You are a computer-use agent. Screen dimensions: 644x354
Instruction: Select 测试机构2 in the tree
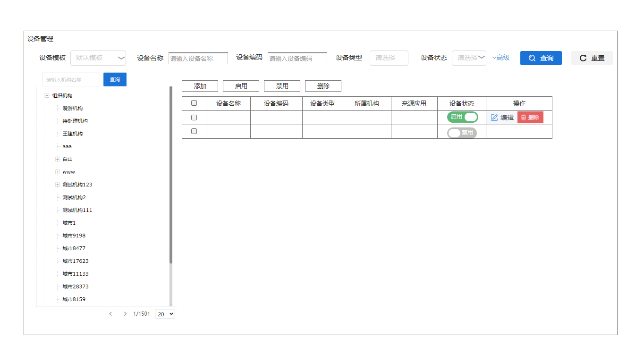[74, 197]
